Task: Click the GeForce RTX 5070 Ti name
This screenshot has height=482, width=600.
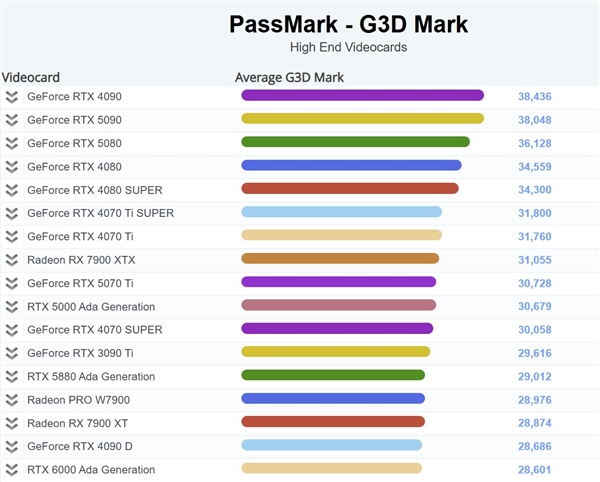Action: [x=82, y=283]
